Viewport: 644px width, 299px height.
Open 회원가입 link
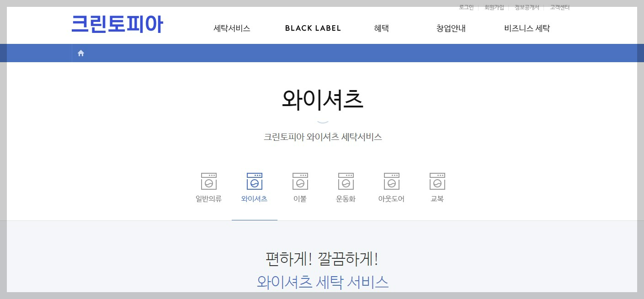click(494, 7)
